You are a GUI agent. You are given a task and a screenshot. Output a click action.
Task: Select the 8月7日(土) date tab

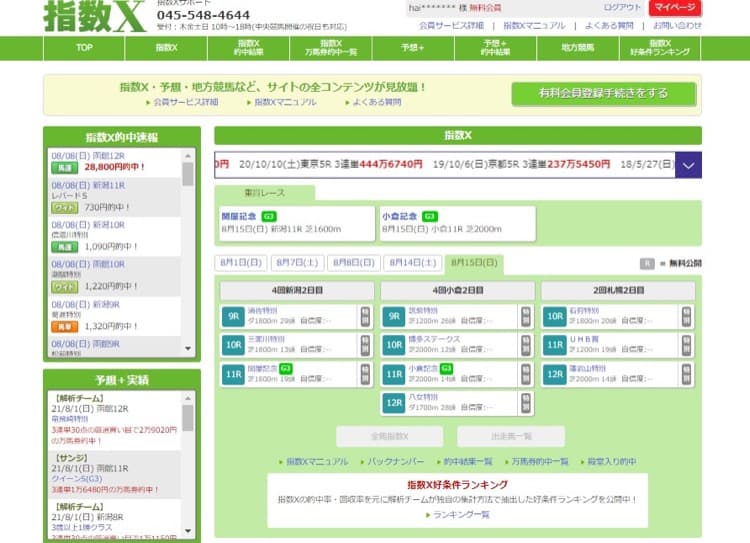point(297,263)
